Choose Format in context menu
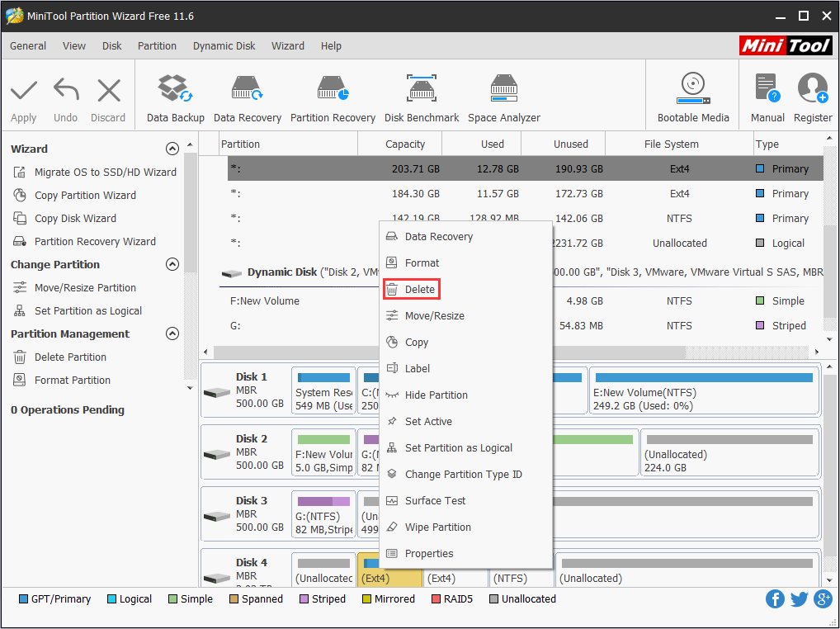 [x=465, y=263]
